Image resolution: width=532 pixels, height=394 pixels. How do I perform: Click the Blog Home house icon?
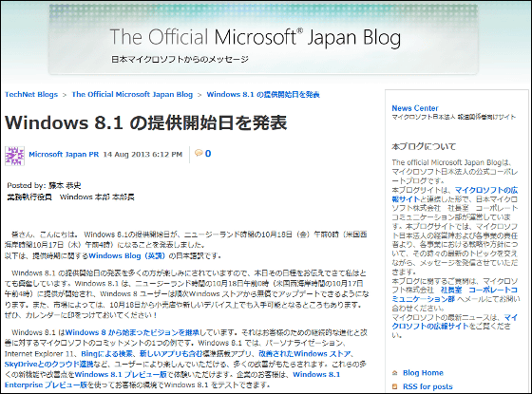394,373
